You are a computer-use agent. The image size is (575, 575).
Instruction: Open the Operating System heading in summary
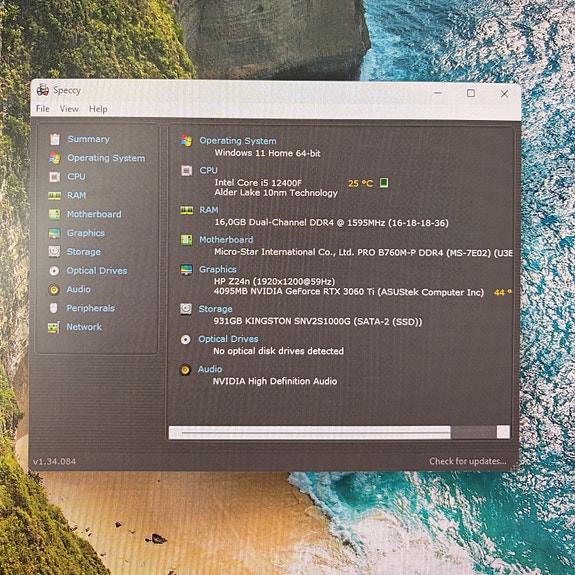(238, 141)
